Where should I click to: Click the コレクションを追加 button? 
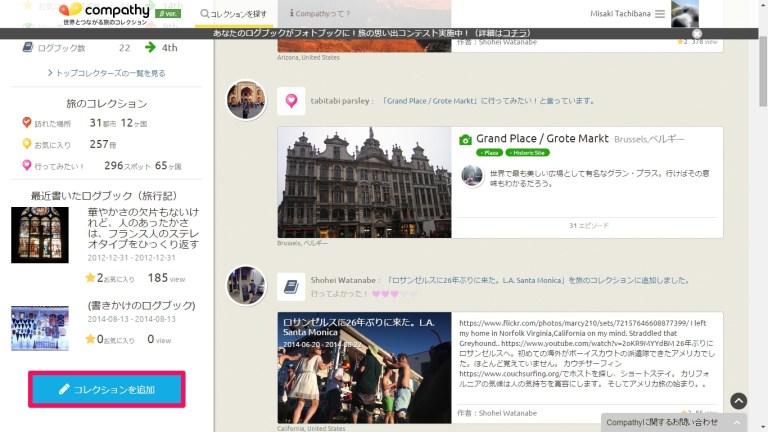(107, 389)
